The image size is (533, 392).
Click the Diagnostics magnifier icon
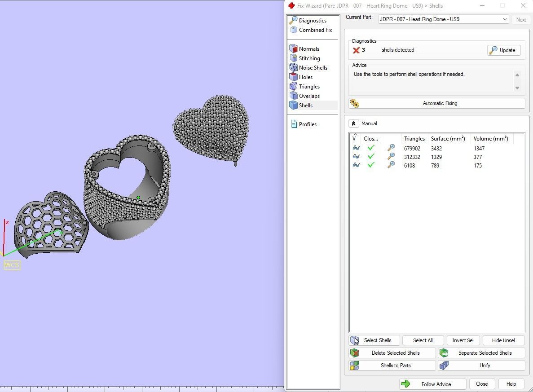point(293,20)
